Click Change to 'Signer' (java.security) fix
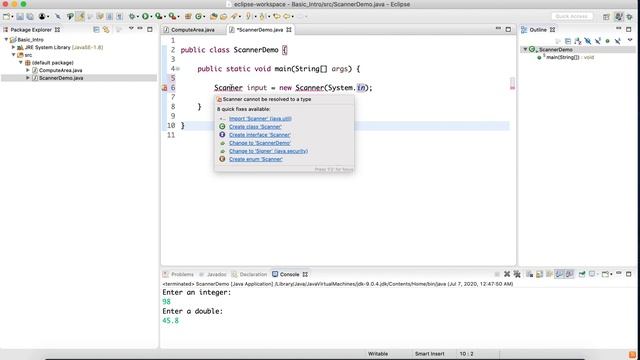 pos(268,151)
